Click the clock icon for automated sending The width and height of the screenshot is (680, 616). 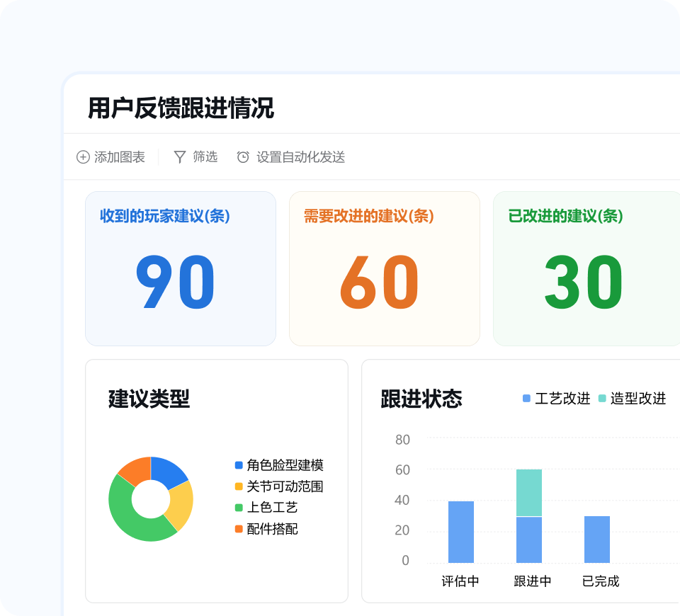click(x=243, y=157)
